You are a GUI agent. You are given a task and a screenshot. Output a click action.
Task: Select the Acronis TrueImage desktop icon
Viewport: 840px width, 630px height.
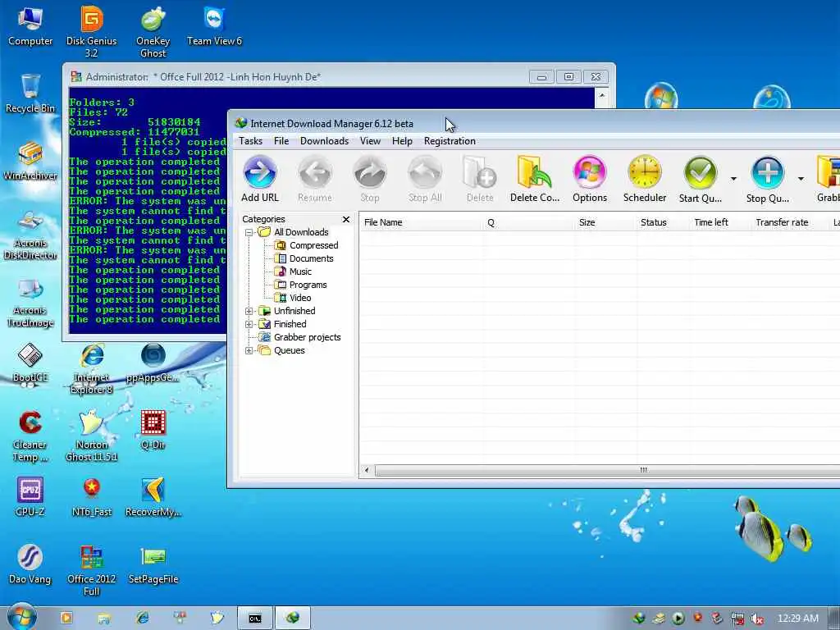[30, 302]
